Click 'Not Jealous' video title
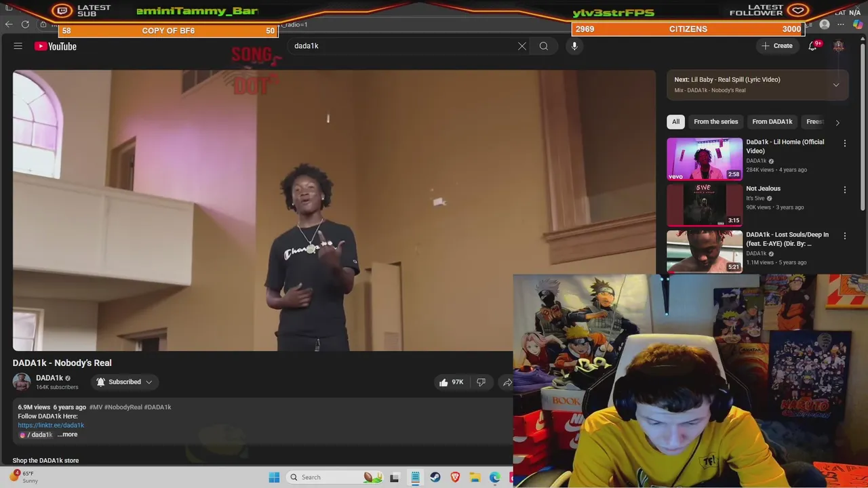 [x=763, y=188]
